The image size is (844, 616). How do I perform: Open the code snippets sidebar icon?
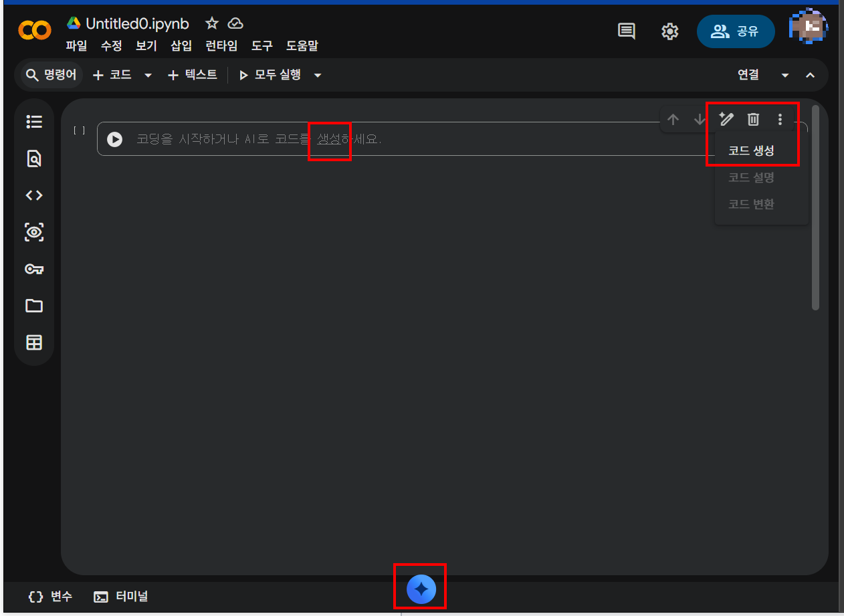[x=34, y=195]
